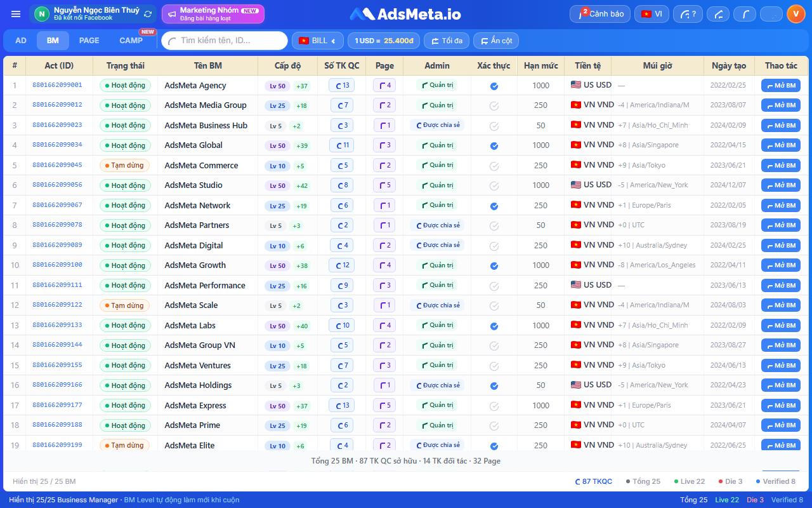Open the VI language selector
Image resolution: width=812 pixels, height=508 pixels.
tap(652, 14)
